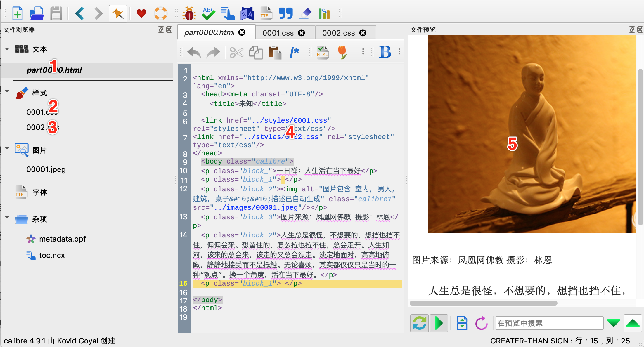
Task: Run the Check Book bug icon
Action: click(x=189, y=13)
